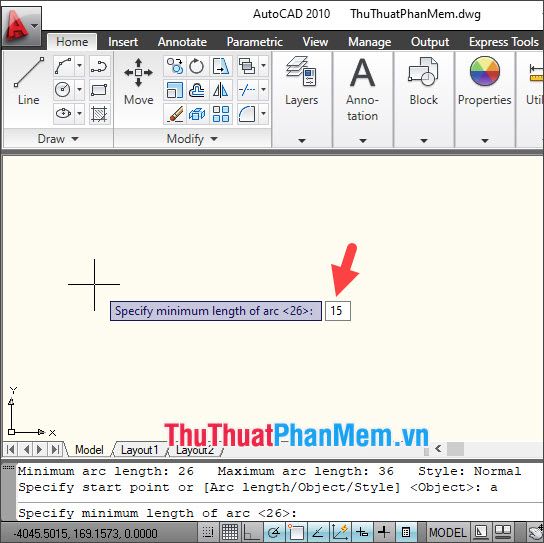544x543 pixels.
Task: Click the Rotate tool
Action: [x=197, y=66]
